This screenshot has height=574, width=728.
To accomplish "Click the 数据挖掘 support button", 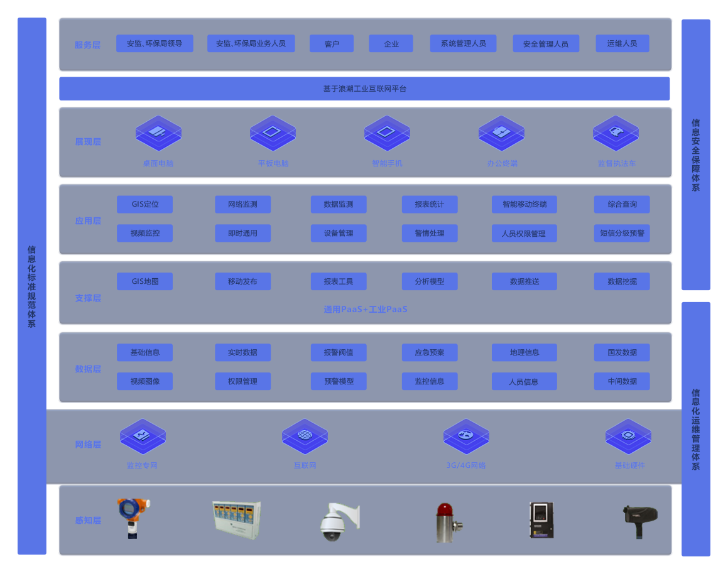I will [x=622, y=282].
